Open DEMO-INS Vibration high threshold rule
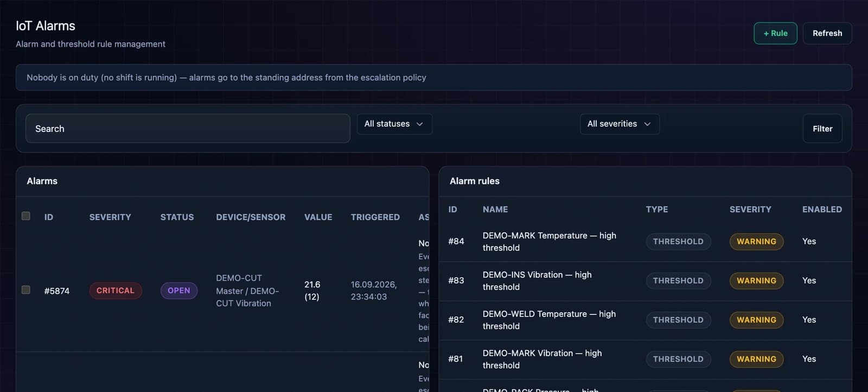Image resolution: width=868 pixels, height=392 pixels. 537,281
